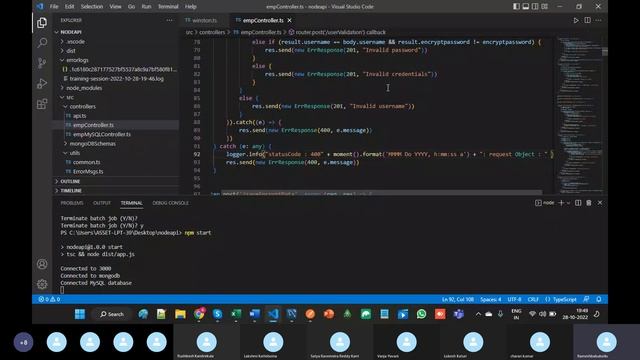The image size is (640, 360).
Task: Open the Help menu
Action: point(191,7)
